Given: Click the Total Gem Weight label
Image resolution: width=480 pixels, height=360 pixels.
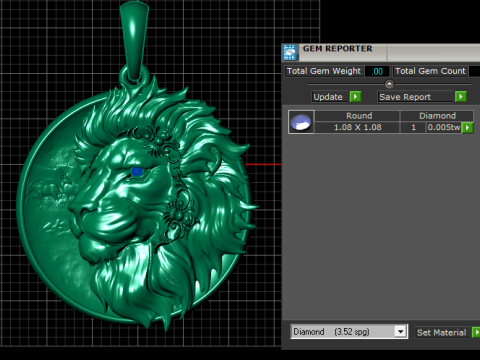Looking at the screenshot, I should [324, 71].
